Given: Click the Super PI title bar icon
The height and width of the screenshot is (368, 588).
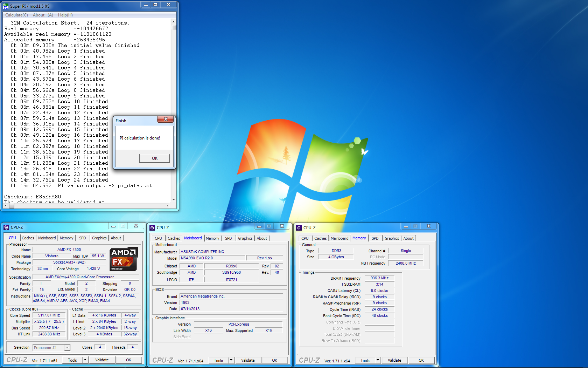Looking at the screenshot, I should [6, 6].
